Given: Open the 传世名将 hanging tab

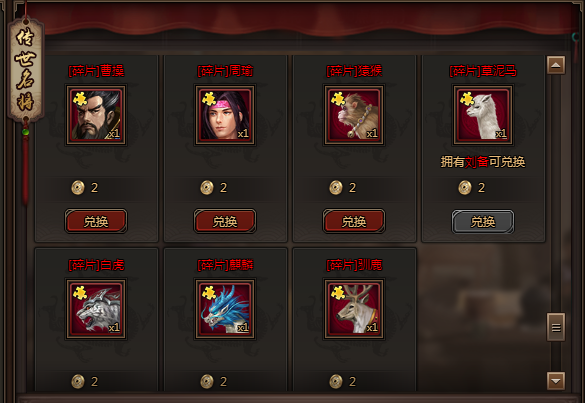Looking at the screenshot, I should [x=26, y=70].
